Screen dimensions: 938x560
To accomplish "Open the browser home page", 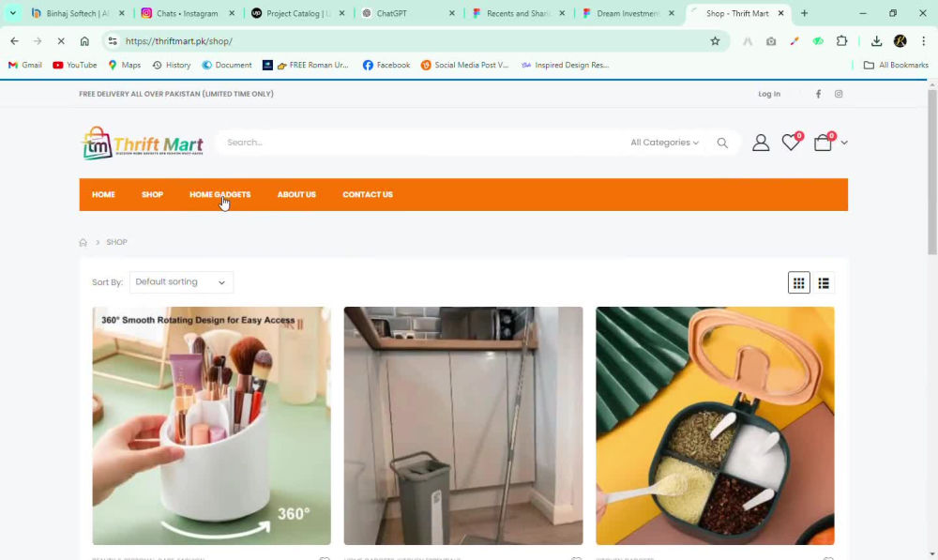I will point(84,41).
